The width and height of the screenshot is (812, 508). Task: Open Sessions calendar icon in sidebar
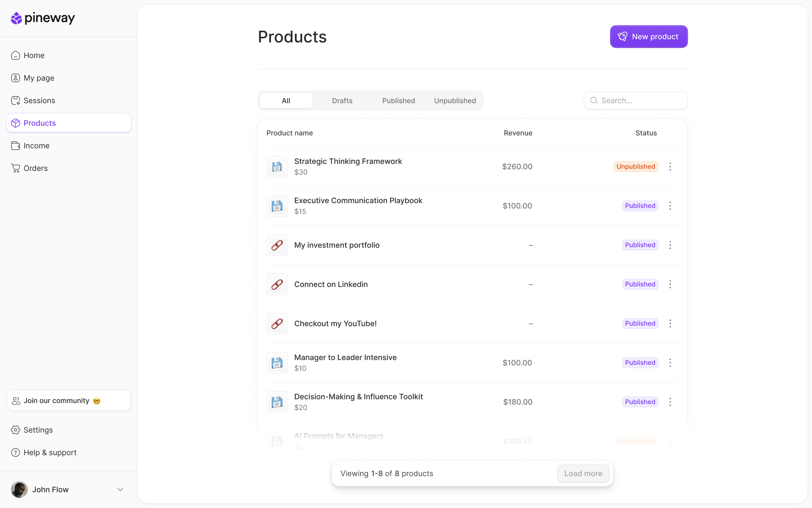point(15,101)
